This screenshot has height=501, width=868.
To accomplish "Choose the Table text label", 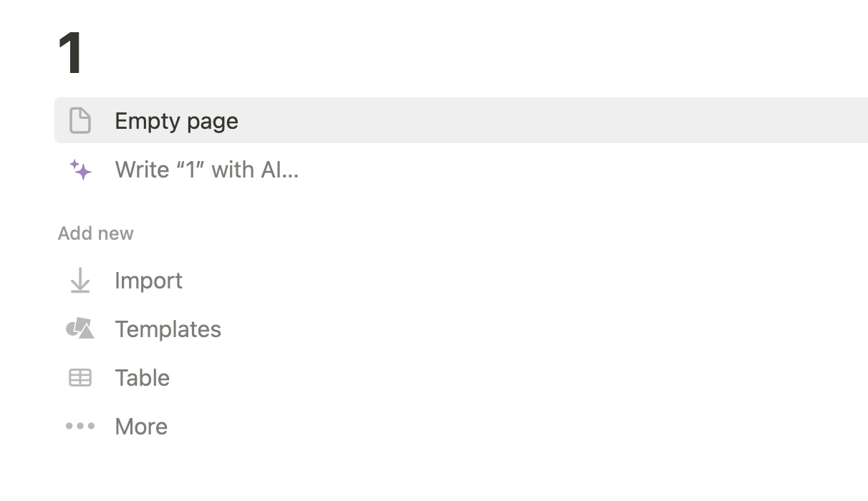I will click(142, 378).
